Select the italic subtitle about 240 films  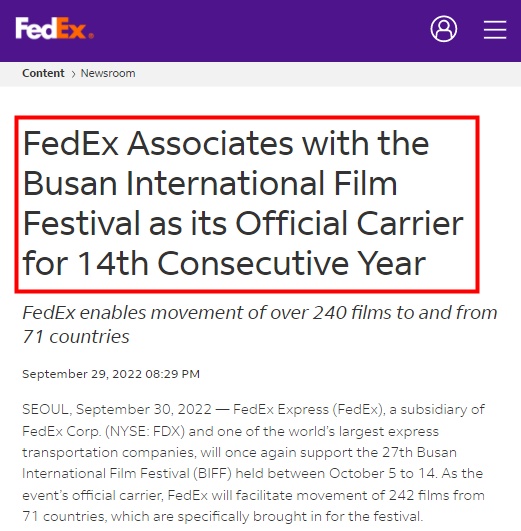coord(259,324)
